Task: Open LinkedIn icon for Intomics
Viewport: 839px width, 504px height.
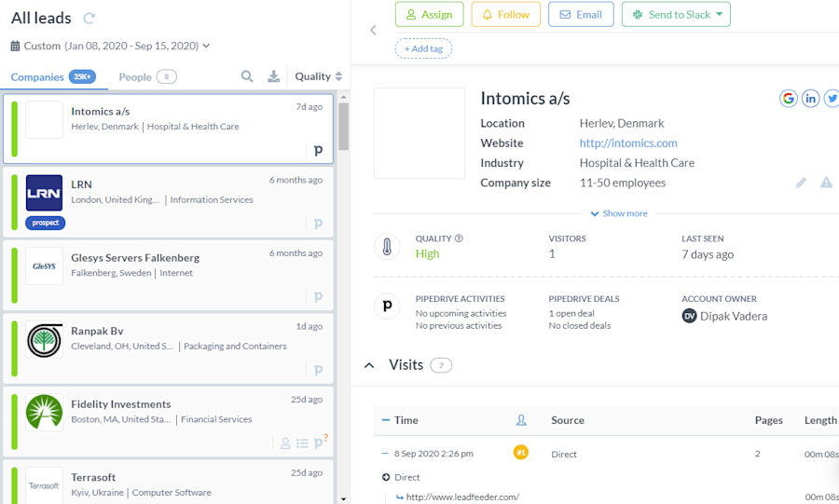Action: pos(811,99)
